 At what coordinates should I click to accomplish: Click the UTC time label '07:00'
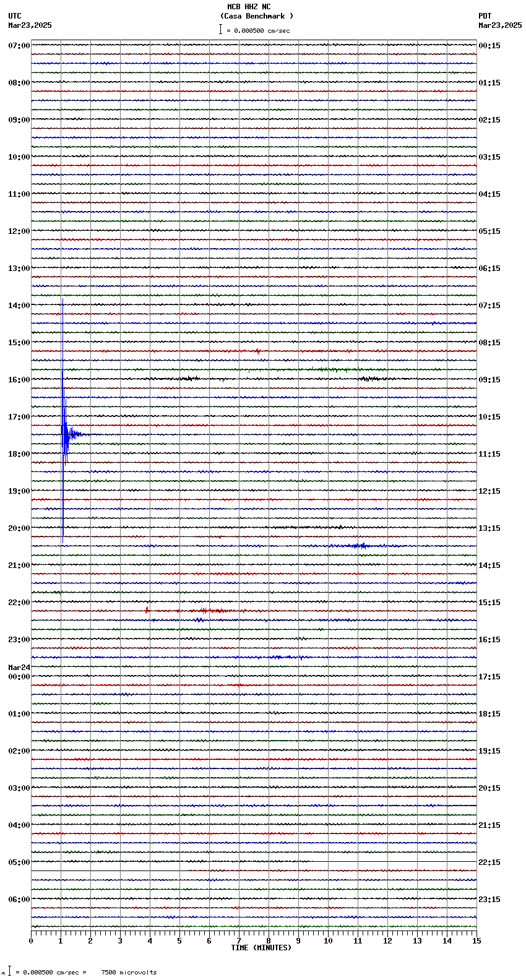pyautogui.click(x=19, y=46)
